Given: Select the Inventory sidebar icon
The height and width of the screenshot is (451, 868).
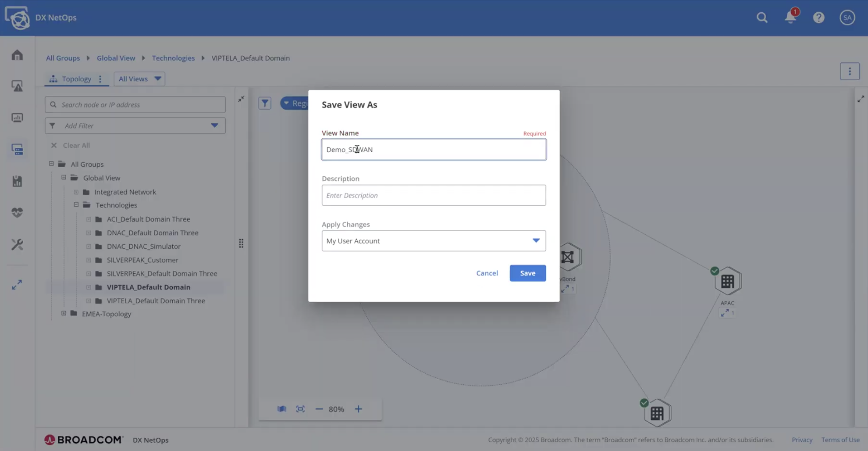Looking at the screenshot, I should pos(17,149).
